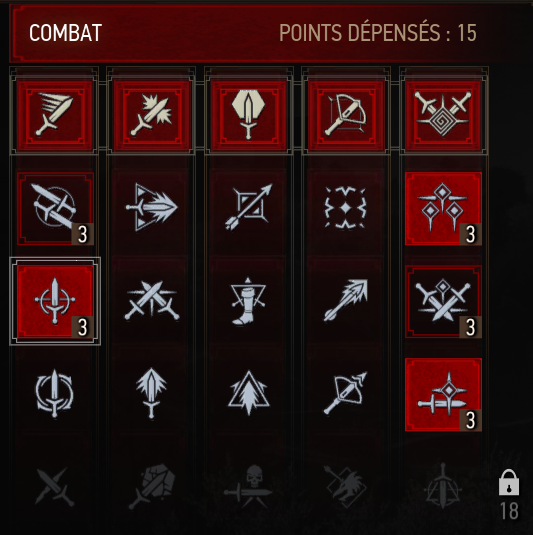Viewport: 533px width, 535px height.
Task: Select the strong attack sword category icon
Action: point(151,114)
